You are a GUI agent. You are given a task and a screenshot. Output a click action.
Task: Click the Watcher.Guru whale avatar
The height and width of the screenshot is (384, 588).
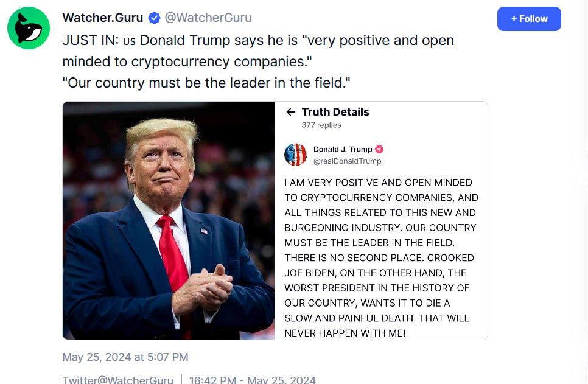tap(29, 28)
